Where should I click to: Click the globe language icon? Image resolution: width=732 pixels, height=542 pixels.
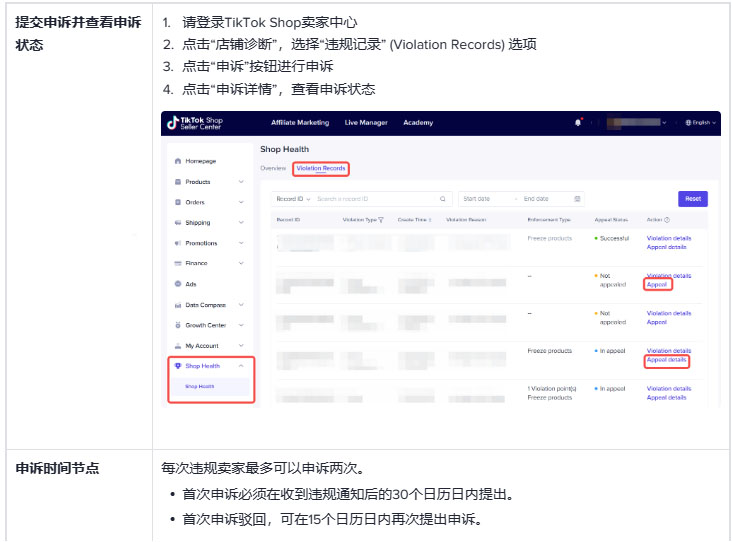coord(688,122)
